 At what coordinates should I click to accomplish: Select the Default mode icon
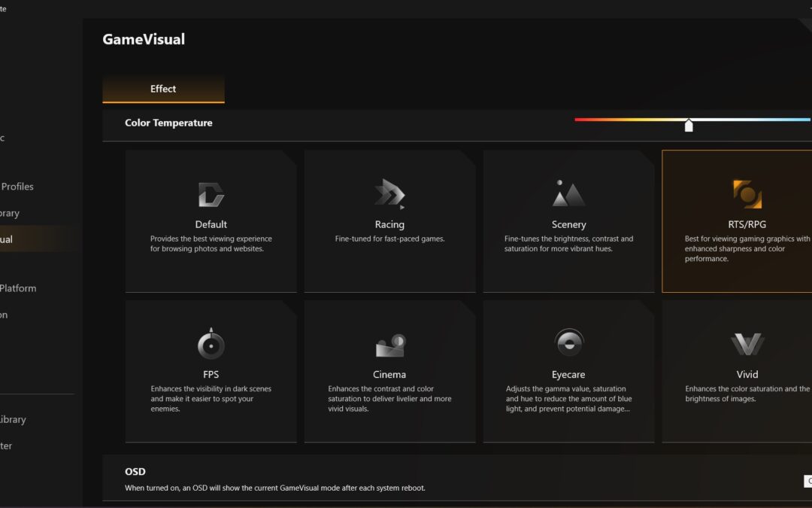tap(211, 194)
